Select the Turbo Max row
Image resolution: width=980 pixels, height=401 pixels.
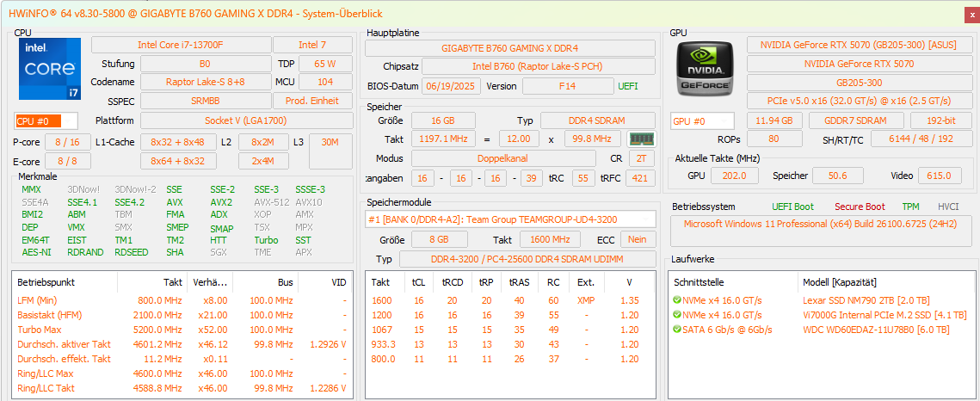click(x=182, y=330)
